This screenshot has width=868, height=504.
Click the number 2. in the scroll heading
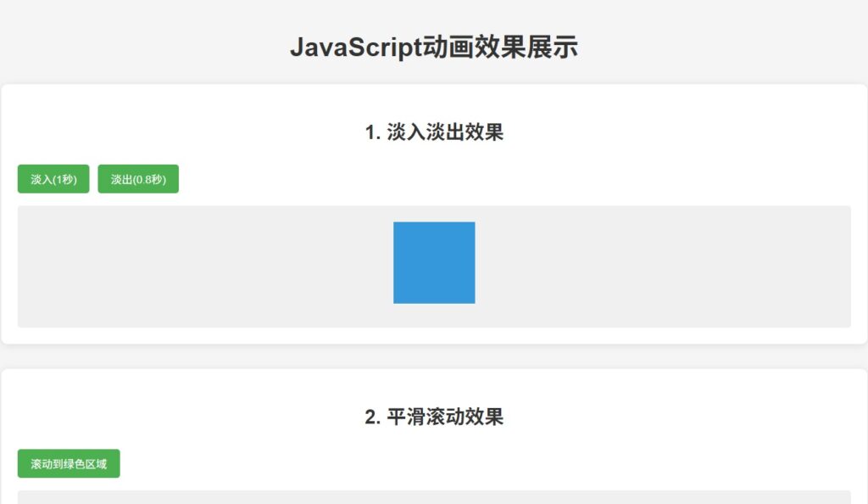372,417
